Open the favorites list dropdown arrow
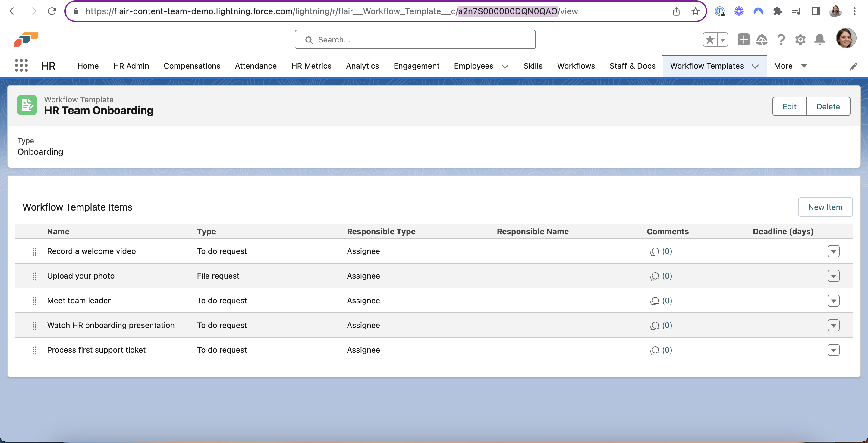868x443 pixels. 722,40
